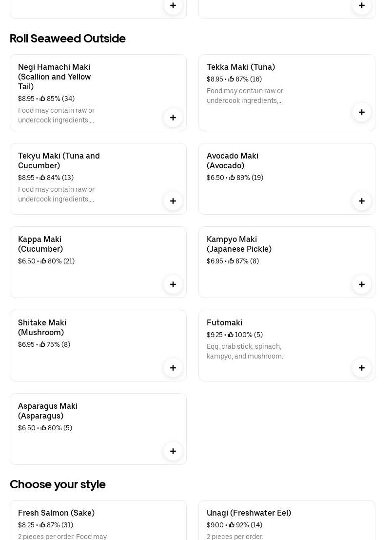Image resolution: width=392 pixels, height=540 pixels.
Task: Open Futomaki item description
Action: [244, 351]
